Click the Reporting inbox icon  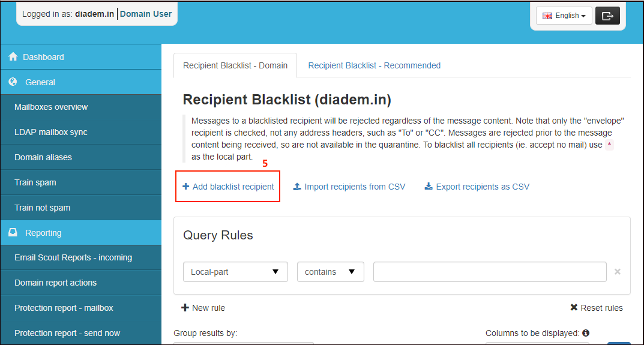13,233
